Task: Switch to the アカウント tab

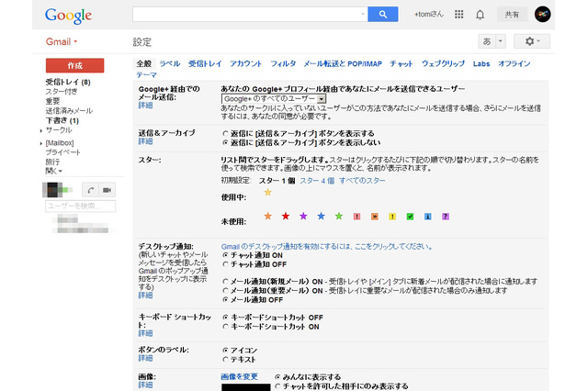Action: click(x=245, y=63)
